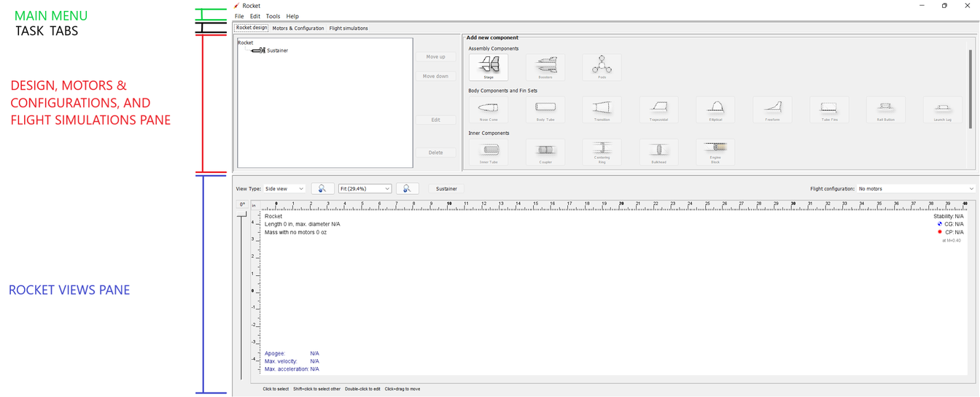
Task: Add a Freeform fin set
Action: click(x=772, y=109)
